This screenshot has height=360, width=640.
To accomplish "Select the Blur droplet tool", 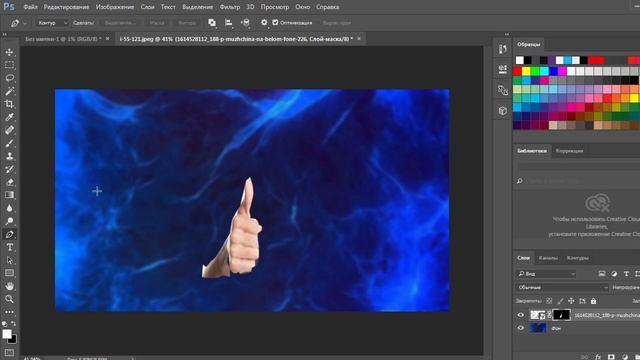I will coord(9,208).
